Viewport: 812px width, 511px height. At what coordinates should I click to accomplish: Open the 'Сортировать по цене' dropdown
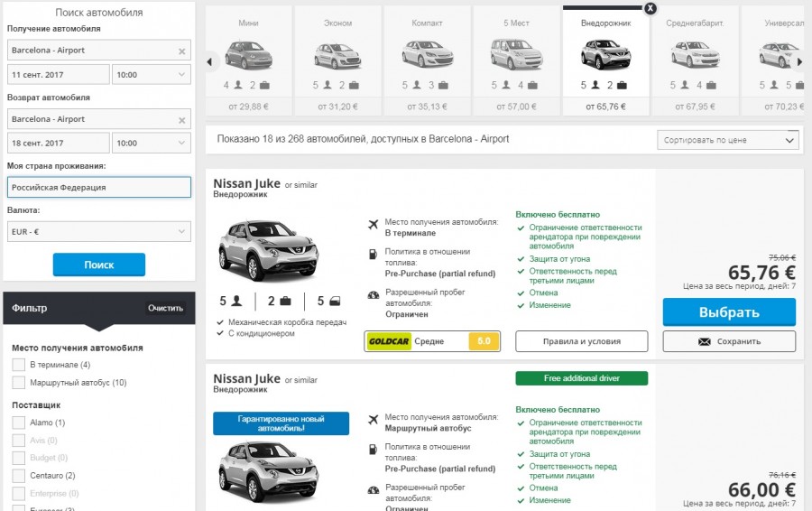(728, 141)
